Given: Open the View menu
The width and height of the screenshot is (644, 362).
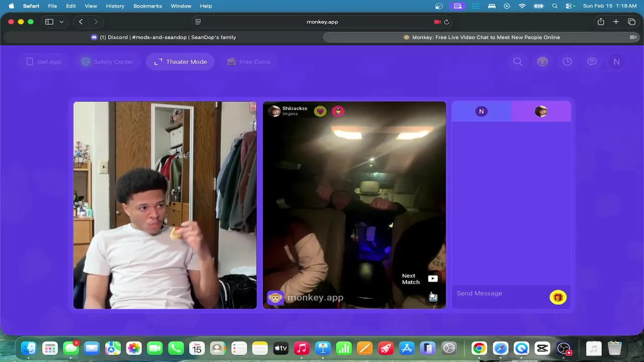Looking at the screenshot, I should [91, 6].
